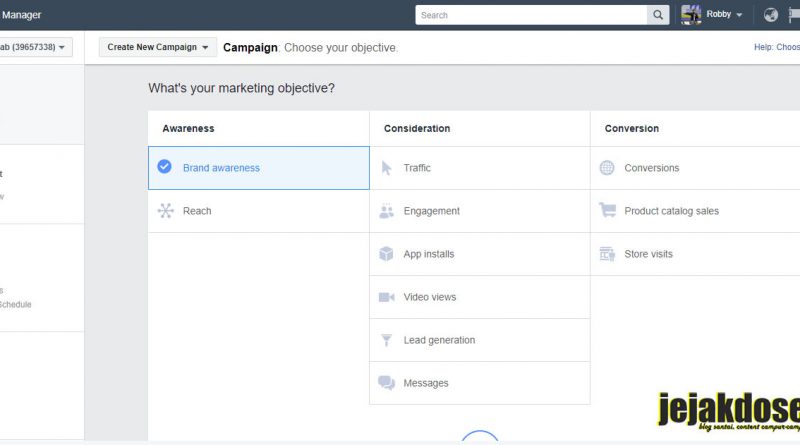
Task: Open the ad account 39657338 dropdown
Action: tap(35, 47)
